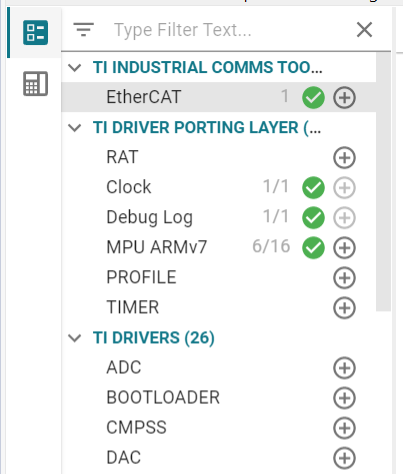The width and height of the screenshot is (403, 474).
Task: Select the DAC driver
Action: pyautogui.click(x=124, y=458)
